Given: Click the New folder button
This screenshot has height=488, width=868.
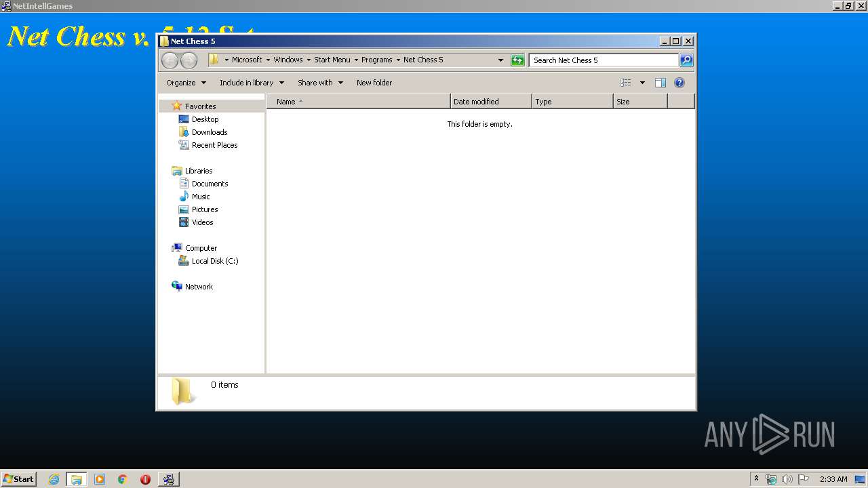Looking at the screenshot, I should point(374,83).
